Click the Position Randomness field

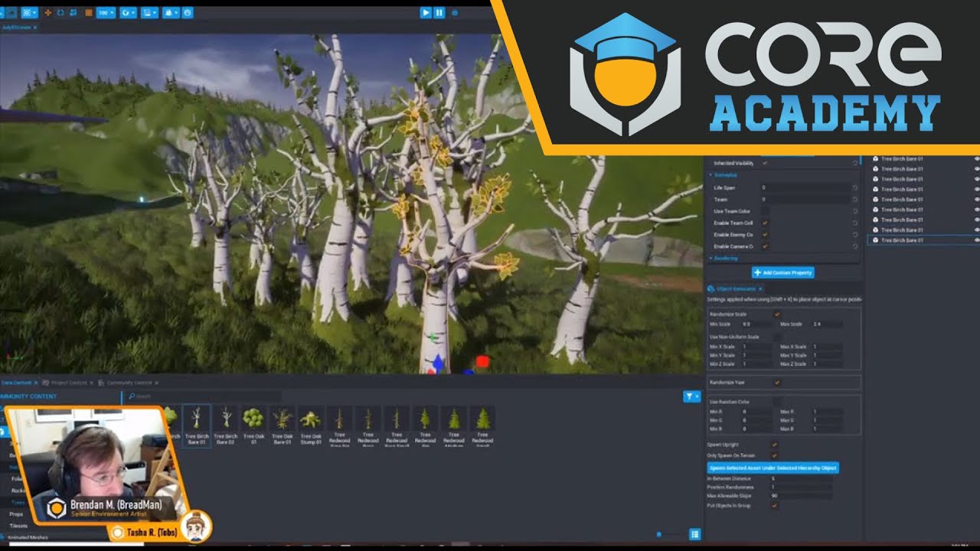tap(802, 487)
